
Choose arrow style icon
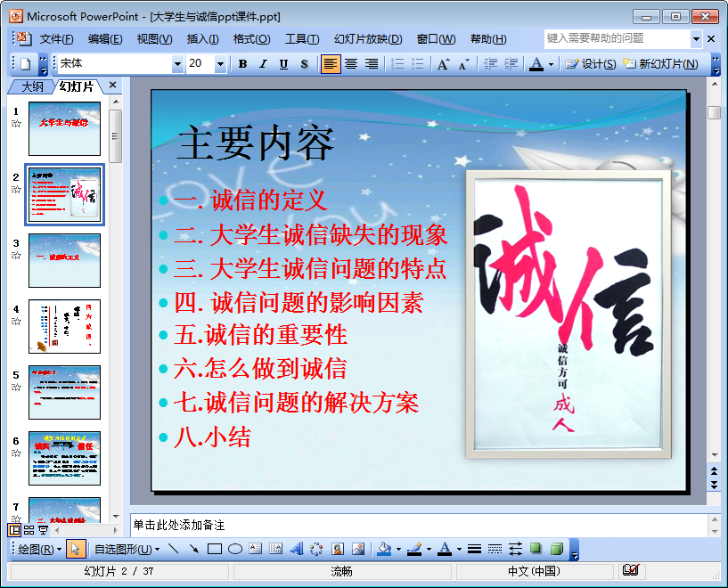tap(515, 550)
